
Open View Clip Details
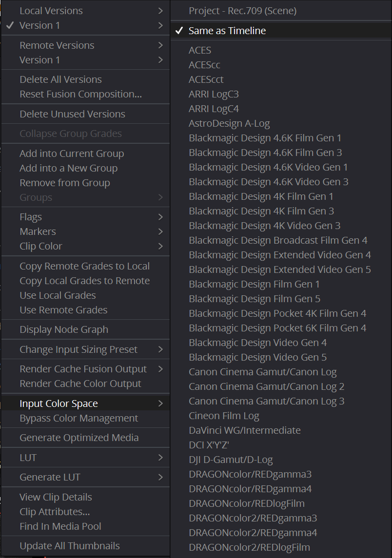[85, 497]
